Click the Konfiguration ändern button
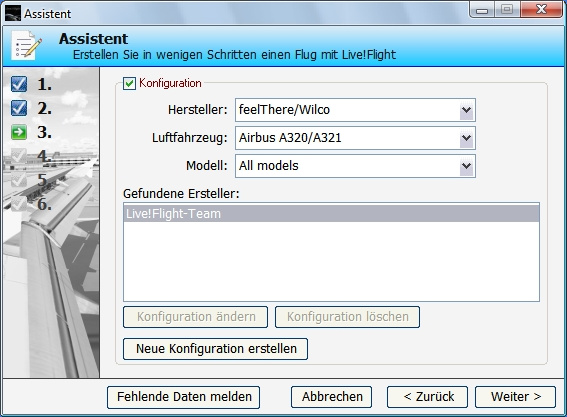 click(196, 317)
